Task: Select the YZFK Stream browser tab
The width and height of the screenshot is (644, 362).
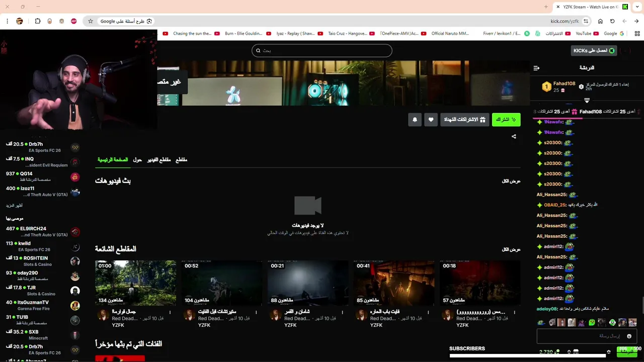Action: [x=592, y=7]
